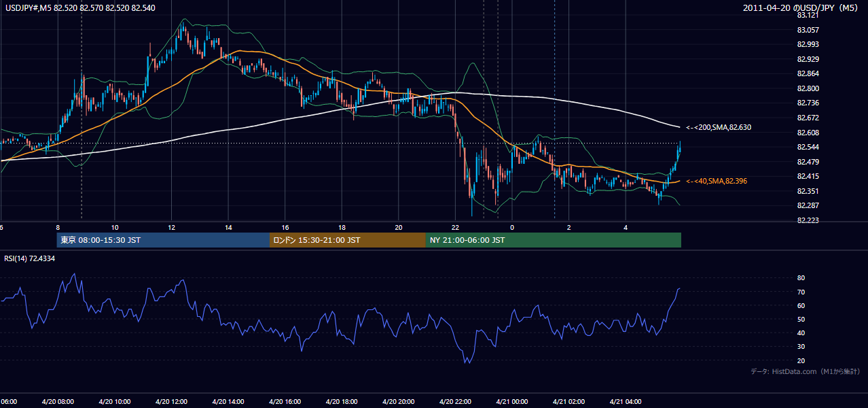Click the RSI axis level 20
Screen dimensions: 868x408
point(801,360)
